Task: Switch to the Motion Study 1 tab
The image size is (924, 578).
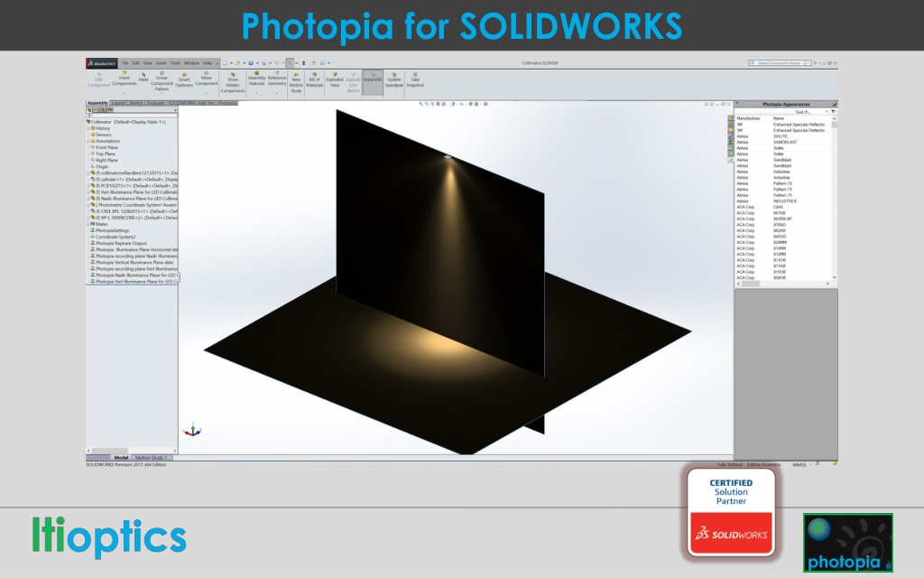Action: point(151,458)
